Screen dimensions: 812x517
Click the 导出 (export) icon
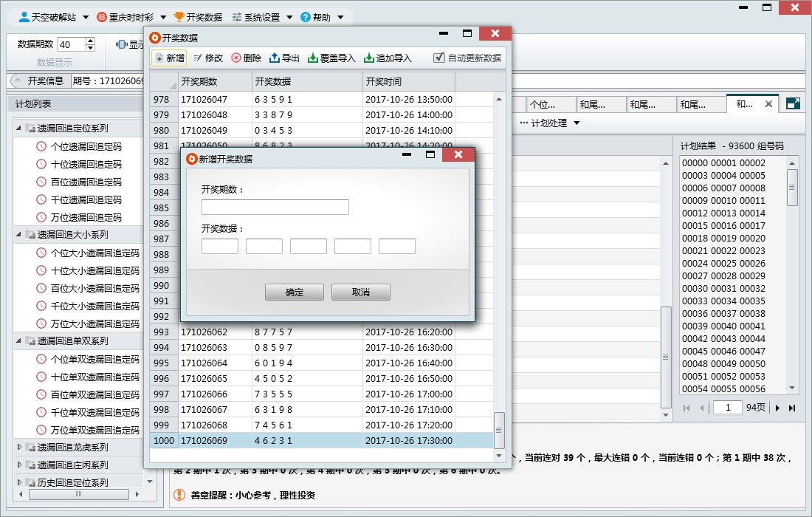coord(275,58)
